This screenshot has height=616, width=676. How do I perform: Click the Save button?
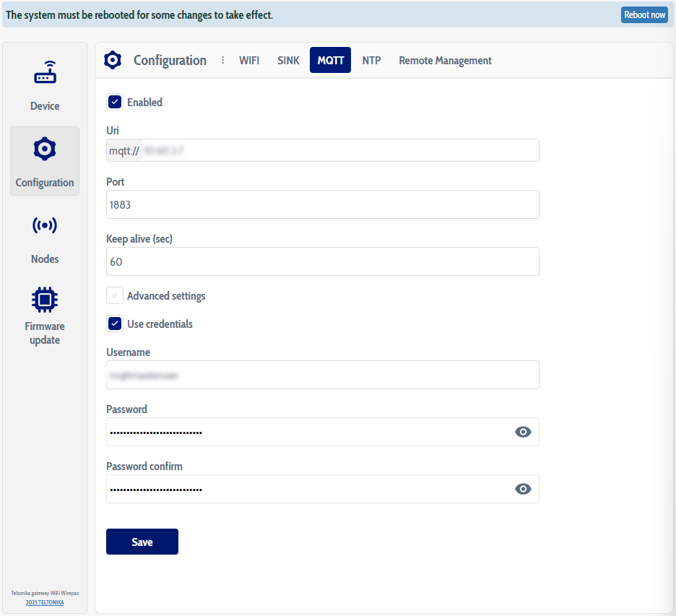[142, 542]
